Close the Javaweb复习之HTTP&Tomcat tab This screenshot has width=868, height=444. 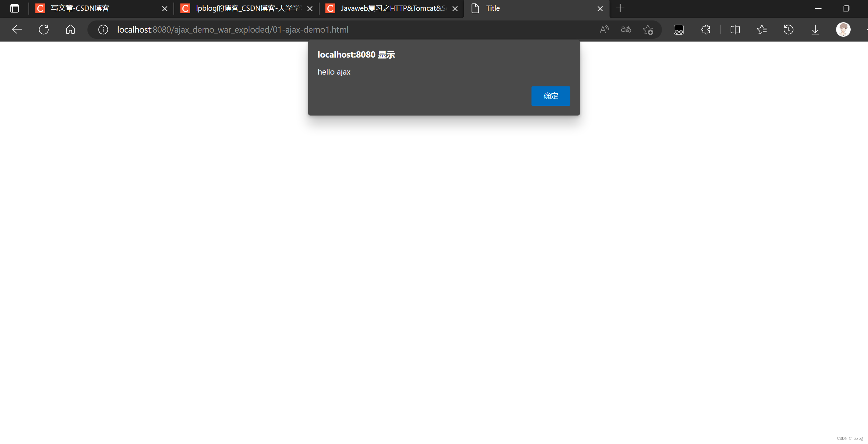(x=455, y=8)
